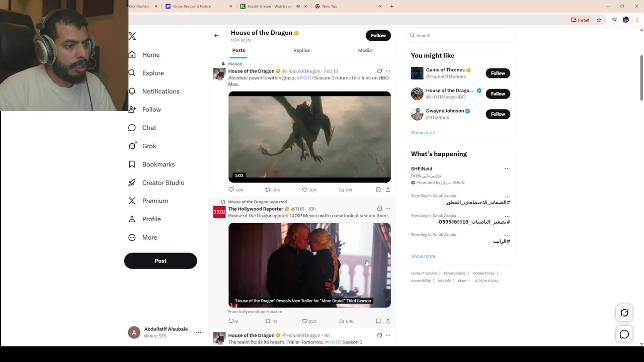
Task: Go to the Profile page
Action: (x=145, y=219)
